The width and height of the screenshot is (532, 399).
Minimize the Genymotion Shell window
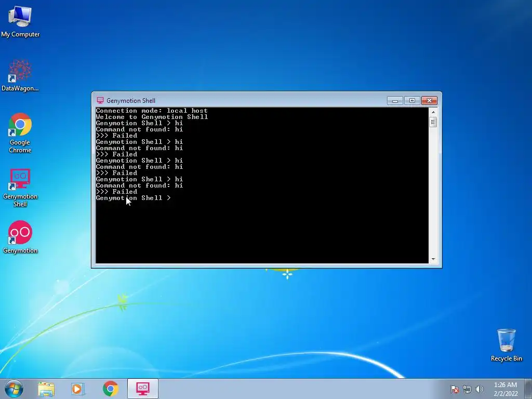pyautogui.click(x=395, y=100)
